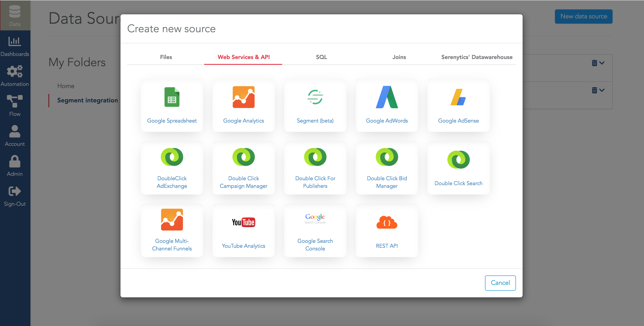644x326 pixels.
Task: Open the Account person icon
Action: coord(15,131)
